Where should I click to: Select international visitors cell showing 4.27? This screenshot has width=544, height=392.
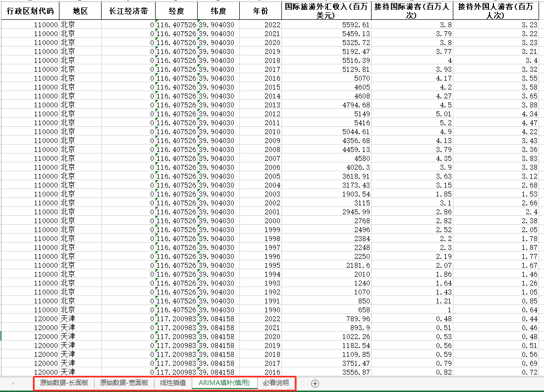pos(412,96)
